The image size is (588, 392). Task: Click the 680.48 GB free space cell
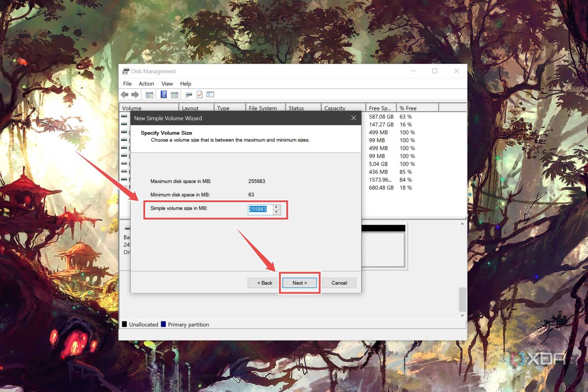[x=381, y=187]
